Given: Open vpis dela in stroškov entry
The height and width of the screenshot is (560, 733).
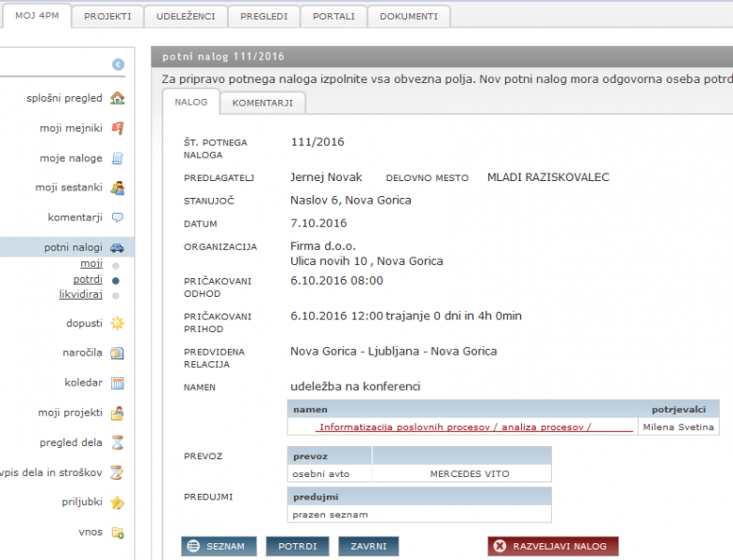Looking at the screenshot, I should [x=51, y=472].
